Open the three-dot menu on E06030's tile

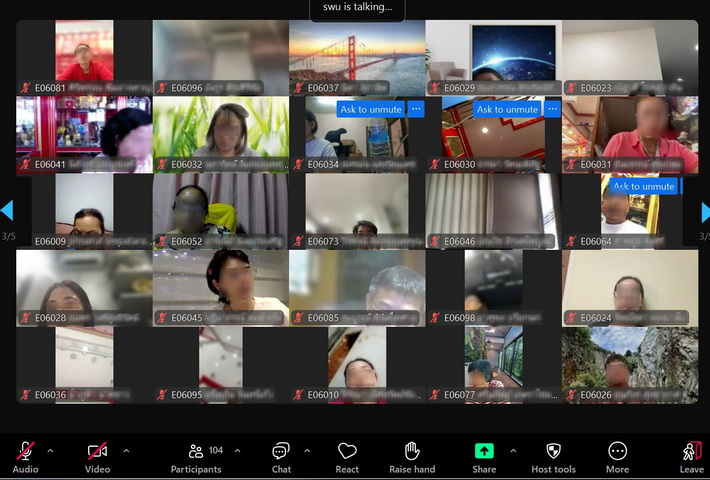pyautogui.click(x=552, y=109)
